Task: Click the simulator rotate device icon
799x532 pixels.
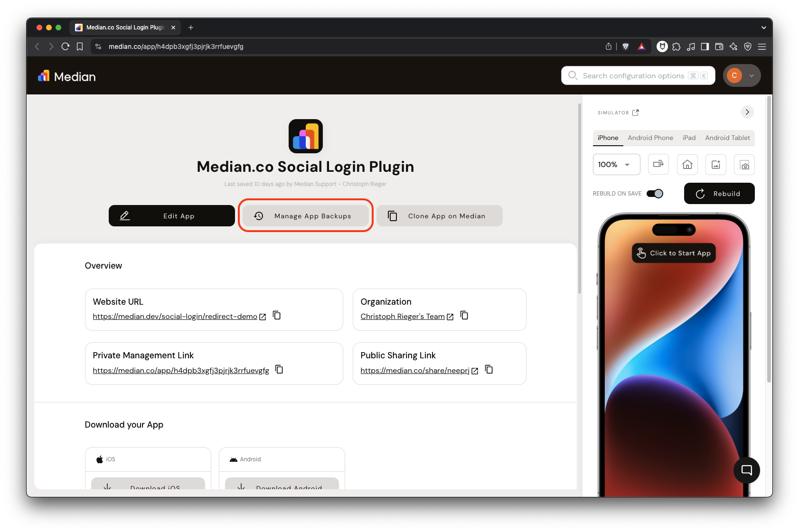Action: (x=658, y=165)
